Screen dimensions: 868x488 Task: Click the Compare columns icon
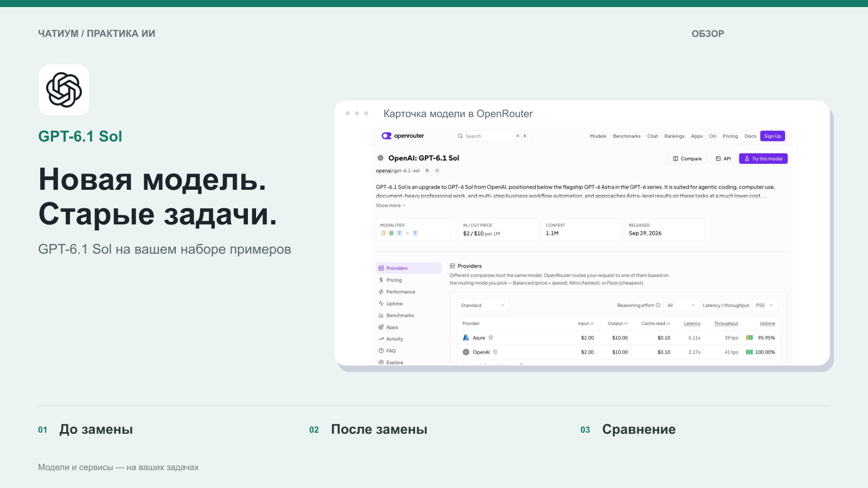point(675,159)
